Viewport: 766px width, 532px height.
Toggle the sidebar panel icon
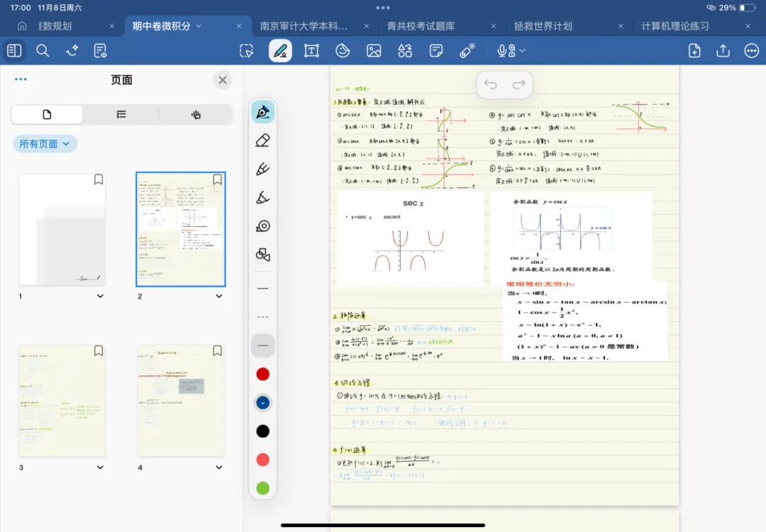[x=14, y=50]
